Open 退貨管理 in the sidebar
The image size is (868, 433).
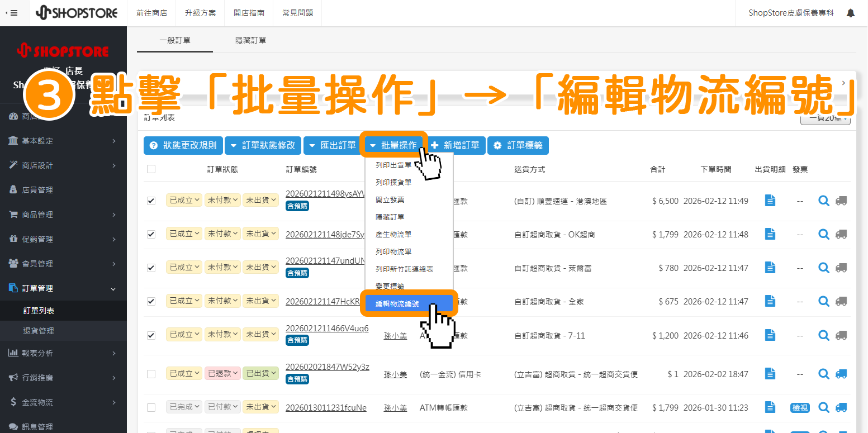(39, 331)
